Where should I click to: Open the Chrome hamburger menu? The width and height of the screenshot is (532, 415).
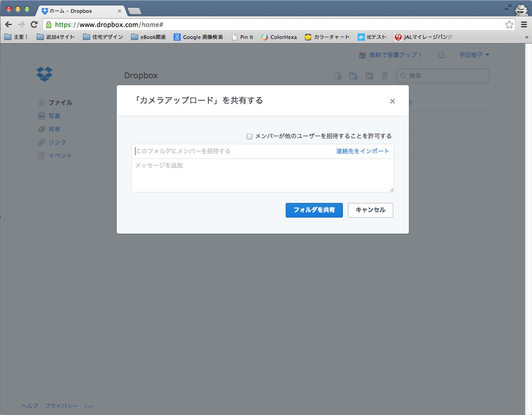524,24
